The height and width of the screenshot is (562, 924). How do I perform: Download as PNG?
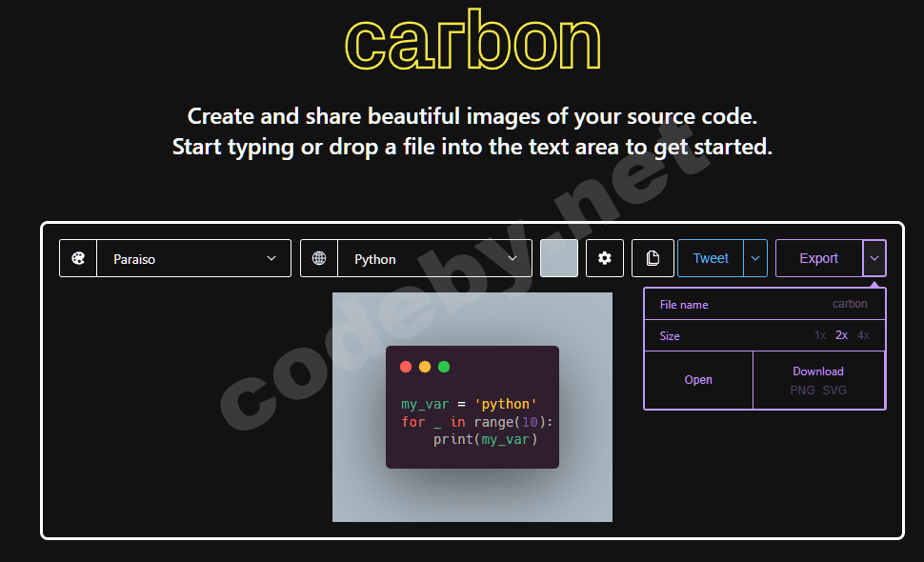coord(803,390)
